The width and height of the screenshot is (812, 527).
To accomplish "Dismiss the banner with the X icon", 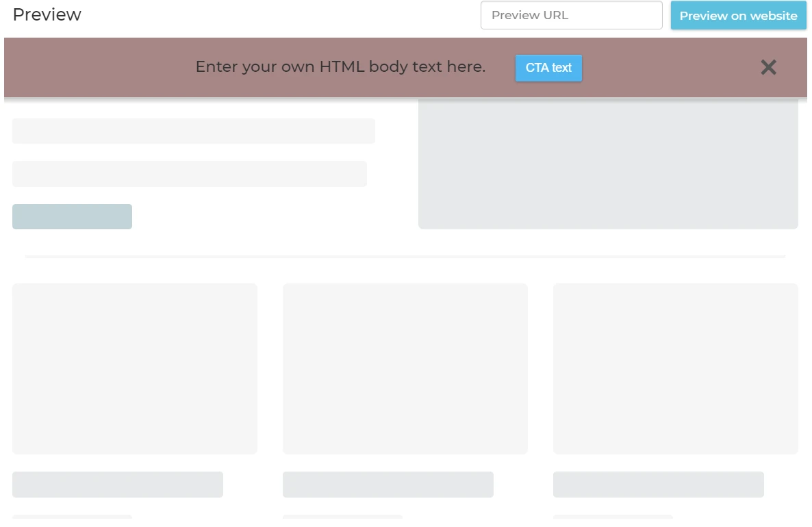I will pos(768,67).
